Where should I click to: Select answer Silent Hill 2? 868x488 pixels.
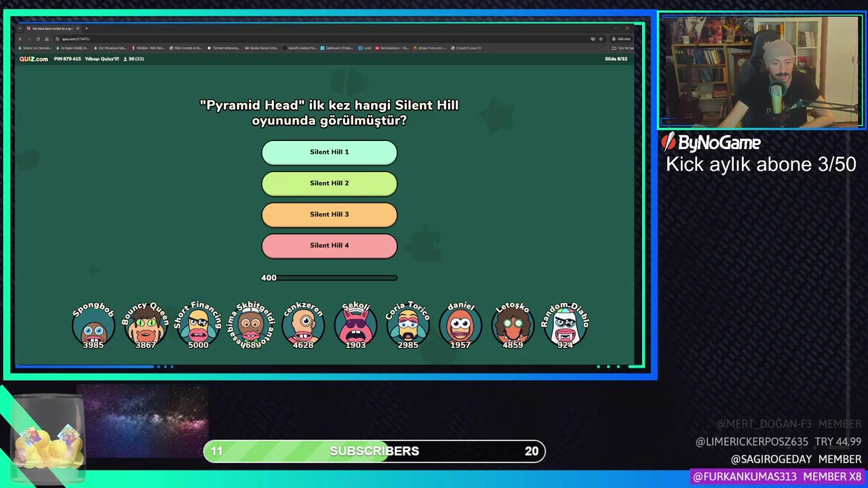(329, 184)
